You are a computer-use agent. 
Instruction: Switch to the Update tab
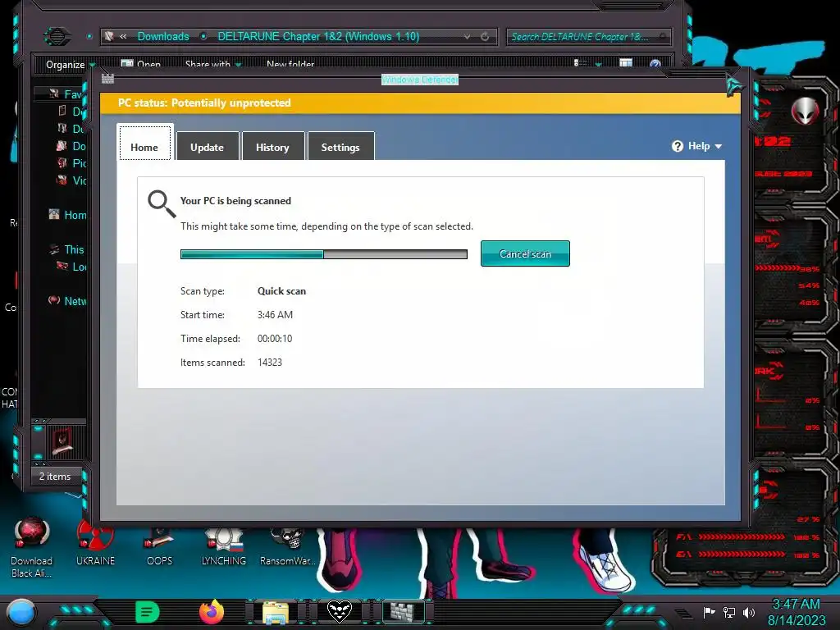(207, 147)
